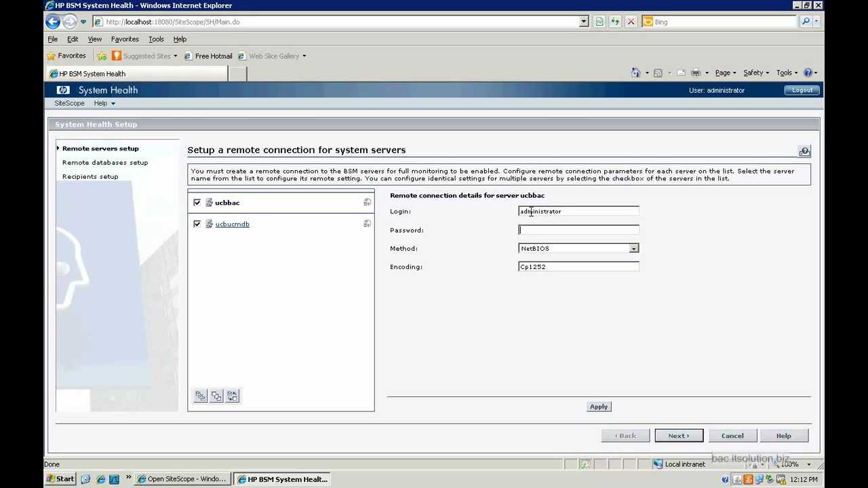Click the Apply button
Image resolution: width=868 pixels, height=488 pixels.
(599, 407)
